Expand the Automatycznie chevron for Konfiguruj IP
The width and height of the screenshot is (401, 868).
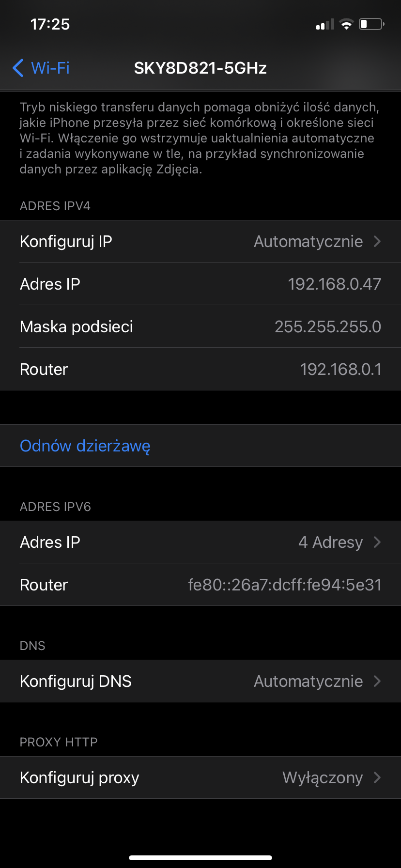coord(378,241)
